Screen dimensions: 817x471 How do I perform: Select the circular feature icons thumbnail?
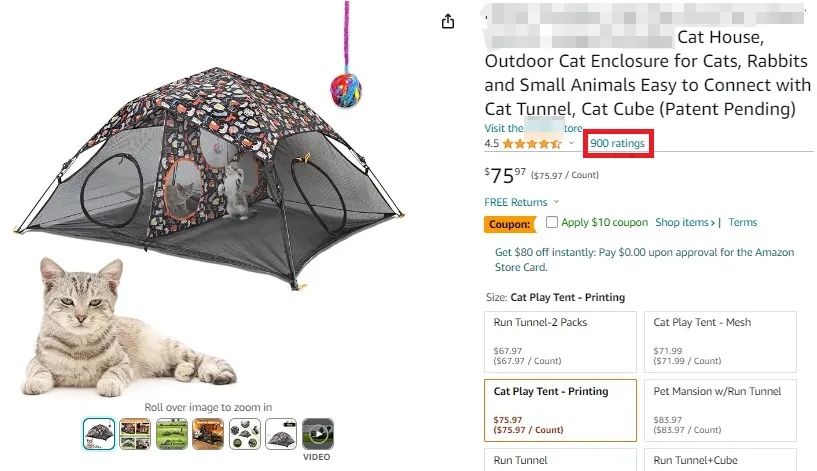click(x=244, y=434)
